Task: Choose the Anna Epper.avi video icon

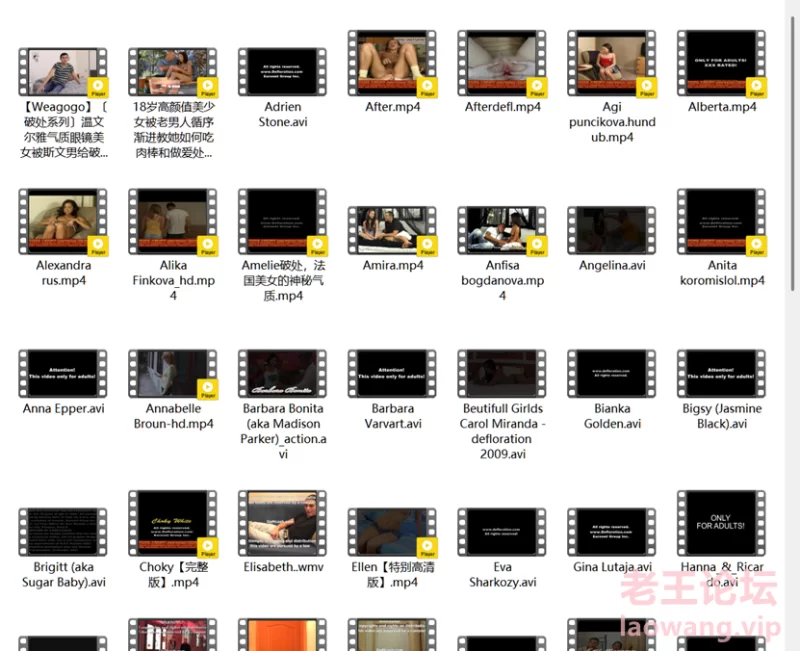Action: pyautogui.click(x=63, y=373)
